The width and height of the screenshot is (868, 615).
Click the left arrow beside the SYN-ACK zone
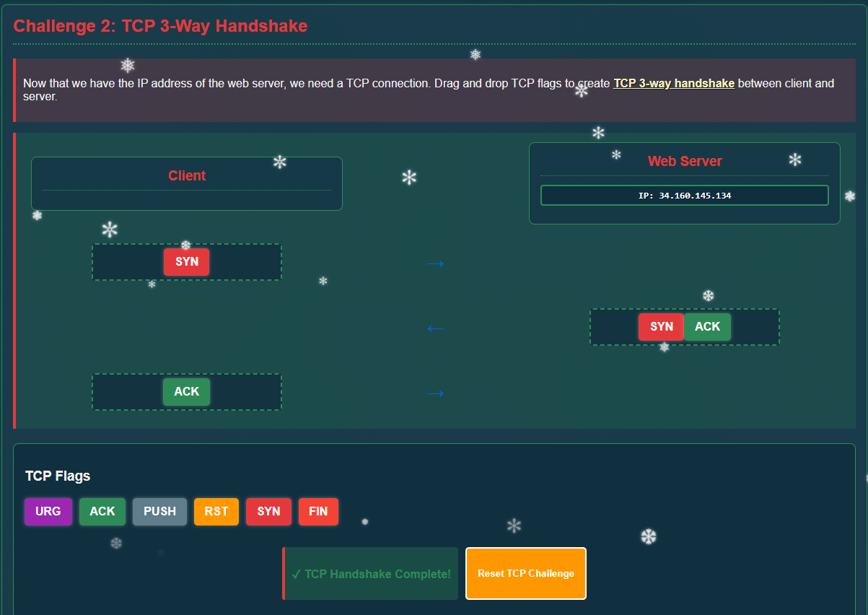[435, 328]
